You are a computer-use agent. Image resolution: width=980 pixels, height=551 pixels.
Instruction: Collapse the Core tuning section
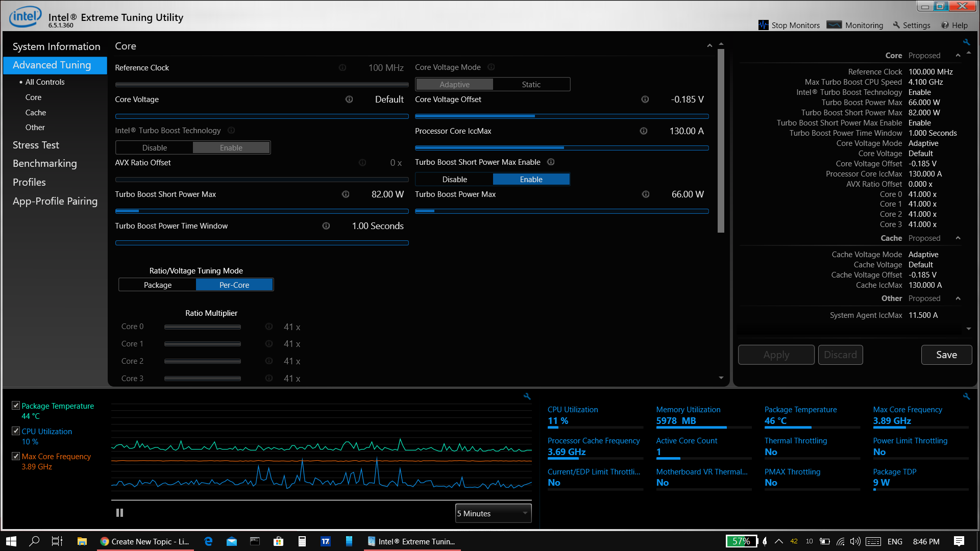click(709, 46)
